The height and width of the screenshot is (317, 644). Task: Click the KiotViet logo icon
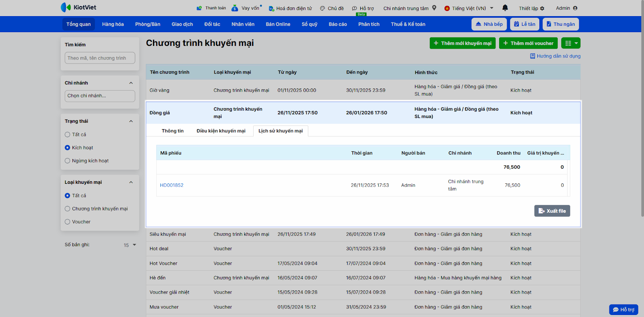(66, 7)
